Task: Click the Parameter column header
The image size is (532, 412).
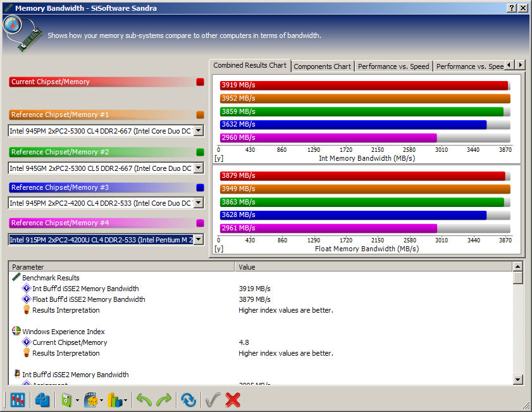Action: [x=122, y=266]
